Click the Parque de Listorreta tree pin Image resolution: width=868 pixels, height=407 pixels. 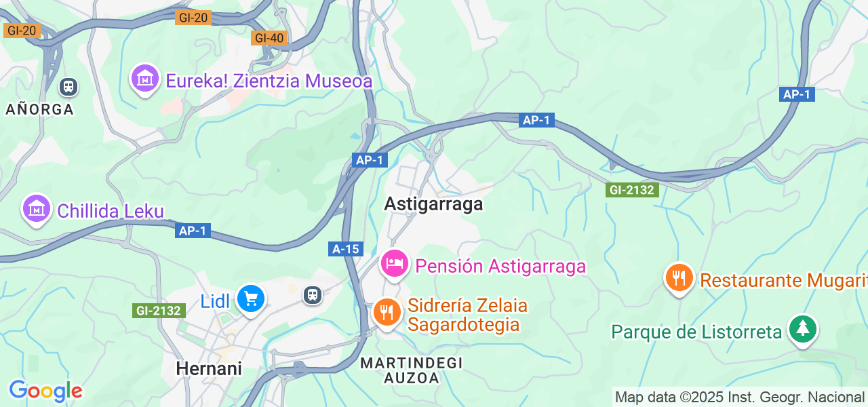click(x=804, y=330)
